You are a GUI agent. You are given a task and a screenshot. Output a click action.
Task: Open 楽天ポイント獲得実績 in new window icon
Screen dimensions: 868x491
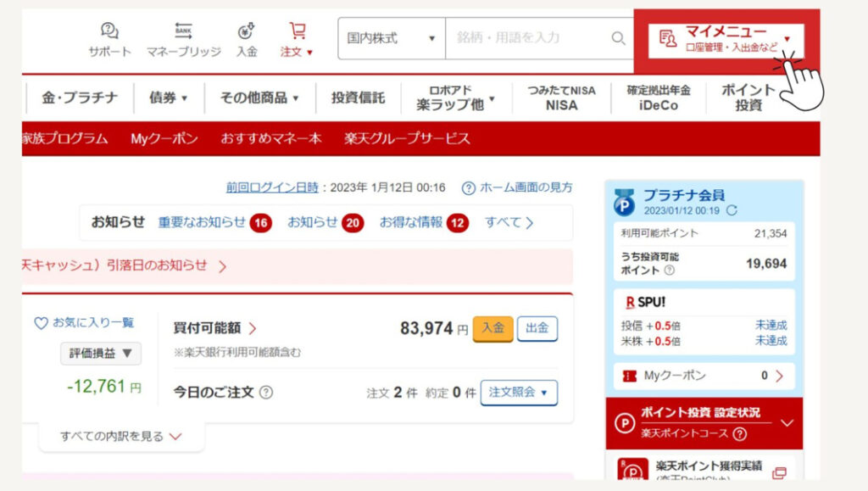(x=780, y=472)
